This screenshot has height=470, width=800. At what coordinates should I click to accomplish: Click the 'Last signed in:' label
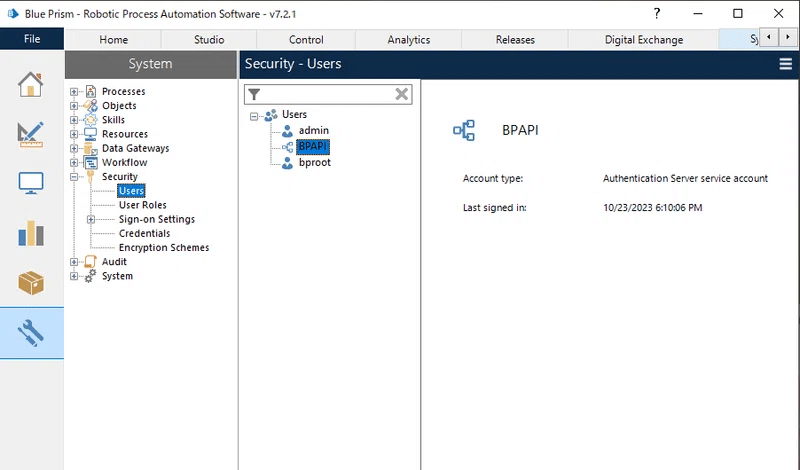tap(494, 208)
